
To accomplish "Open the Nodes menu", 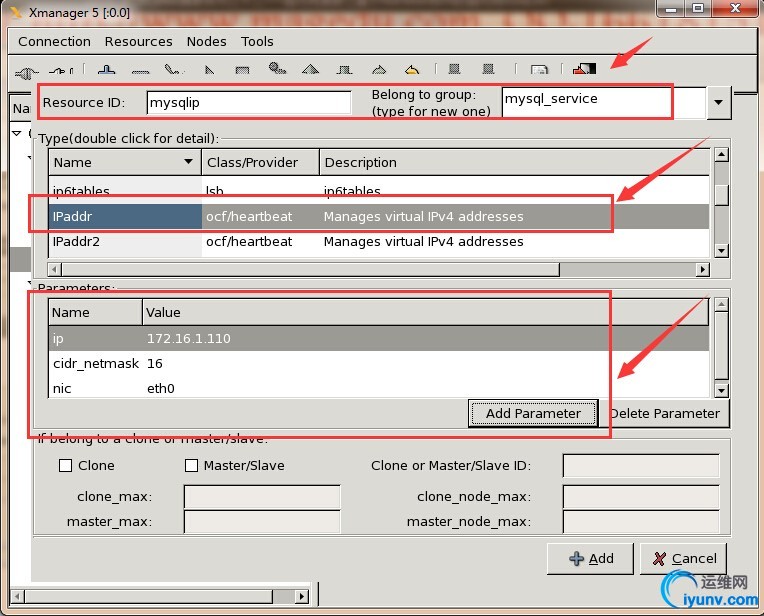I will tap(207, 41).
